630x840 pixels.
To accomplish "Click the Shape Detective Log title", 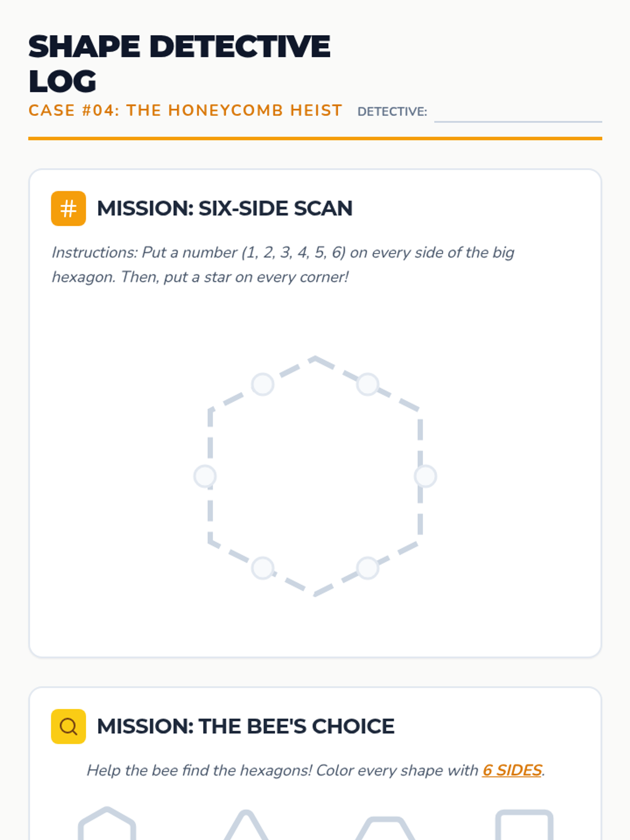I will 178,64.
